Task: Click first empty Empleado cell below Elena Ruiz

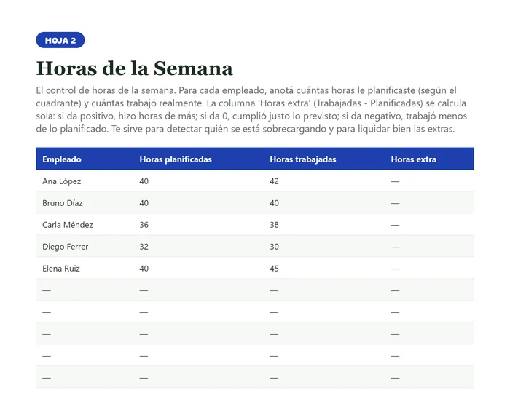Action: coord(47,290)
